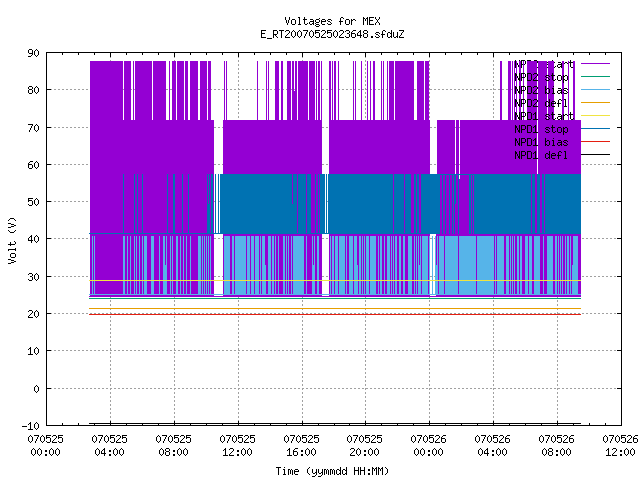This screenshot has width=640, height=480.
Task: Click the black line sample beside NPD1 defl
Action: tap(595, 155)
